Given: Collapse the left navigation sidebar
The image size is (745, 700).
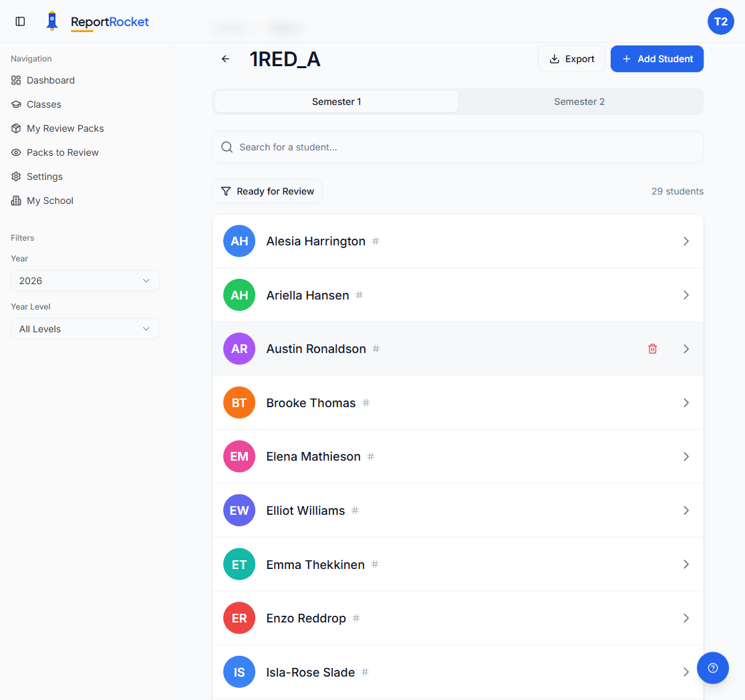Looking at the screenshot, I should click(x=20, y=21).
